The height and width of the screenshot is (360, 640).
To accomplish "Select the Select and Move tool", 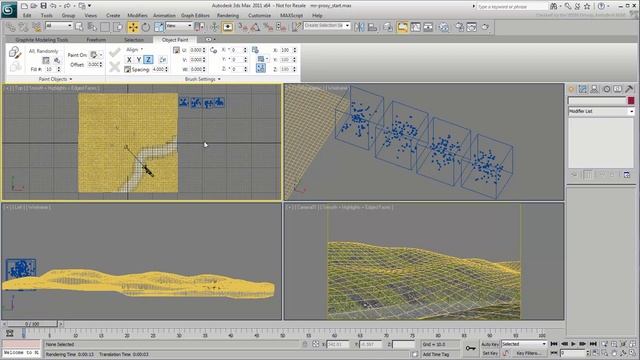I will [x=133, y=27].
